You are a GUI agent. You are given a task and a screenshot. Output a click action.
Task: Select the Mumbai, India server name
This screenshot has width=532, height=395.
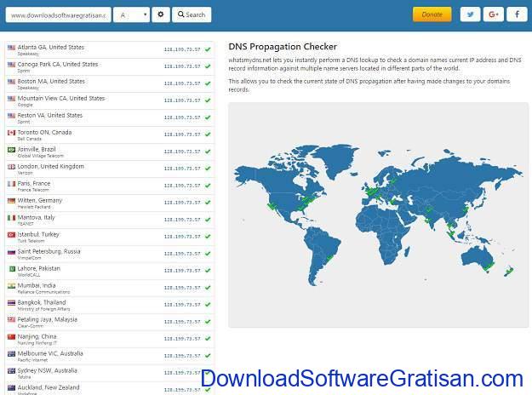pyautogui.click(x=37, y=285)
